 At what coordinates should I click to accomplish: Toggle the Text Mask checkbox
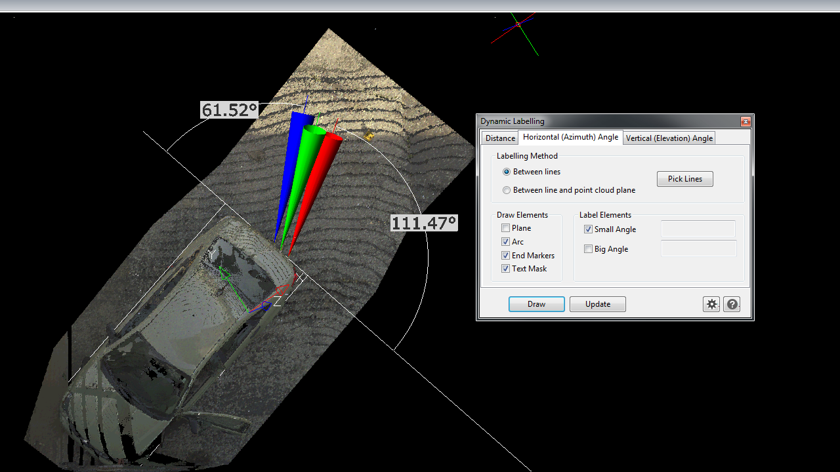(x=506, y=268)
